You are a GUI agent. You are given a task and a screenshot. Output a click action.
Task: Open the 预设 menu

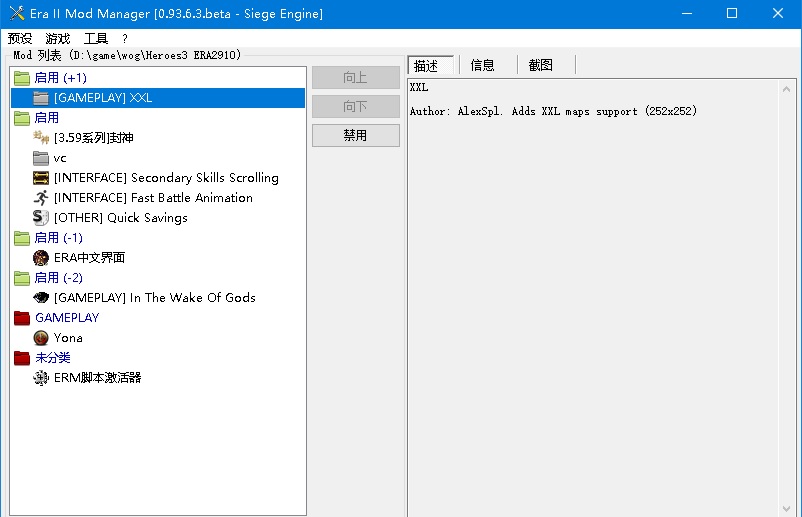pos(20,39)
